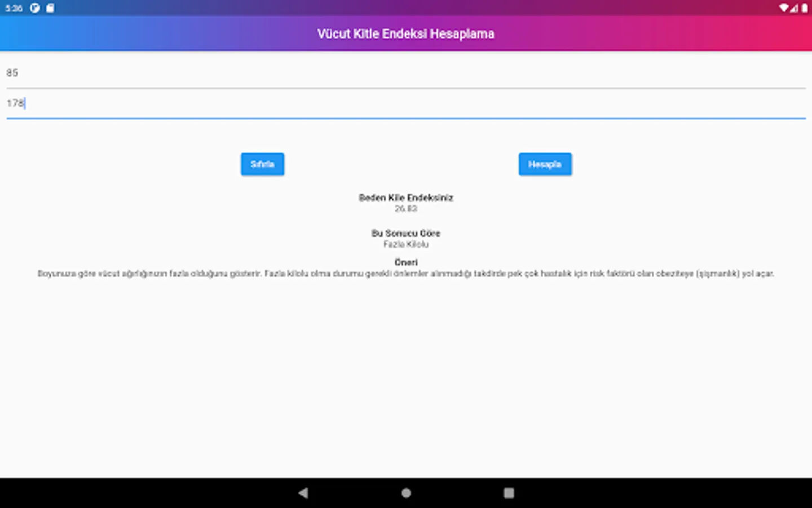Tap the Öneri heading
Screen dimensions: 812x508
click(x=406, y=262)
